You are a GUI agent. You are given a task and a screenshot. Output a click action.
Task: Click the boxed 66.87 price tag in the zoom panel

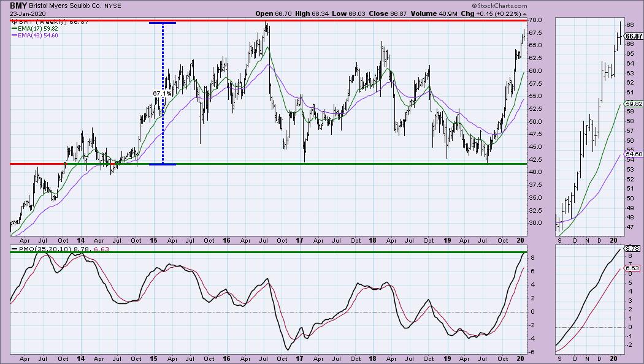[633, 37]
